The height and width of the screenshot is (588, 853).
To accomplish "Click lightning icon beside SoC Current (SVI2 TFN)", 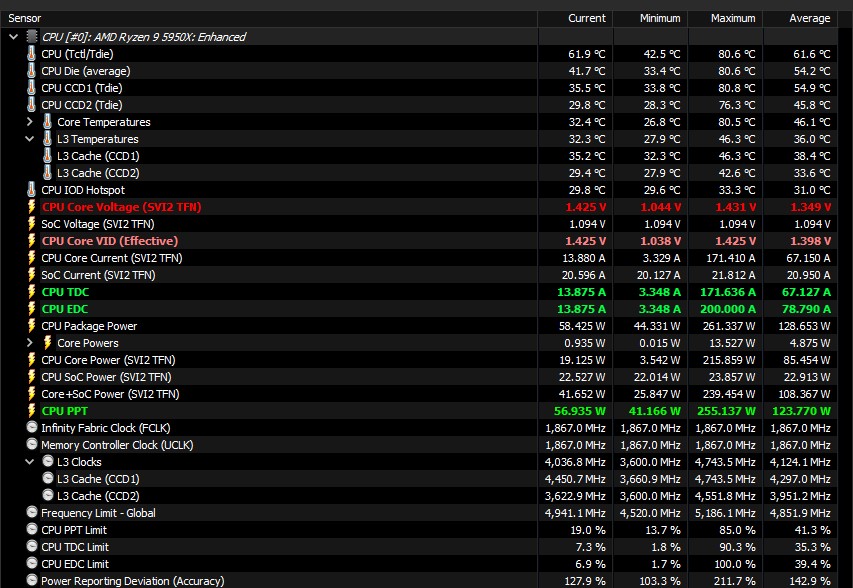I will tap(32, 275).
